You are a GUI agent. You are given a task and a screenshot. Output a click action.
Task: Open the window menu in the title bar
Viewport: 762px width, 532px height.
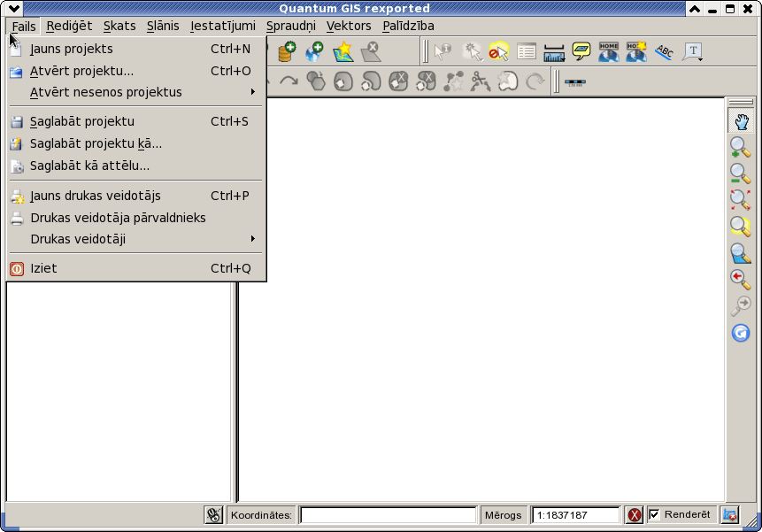coord(14,8)
